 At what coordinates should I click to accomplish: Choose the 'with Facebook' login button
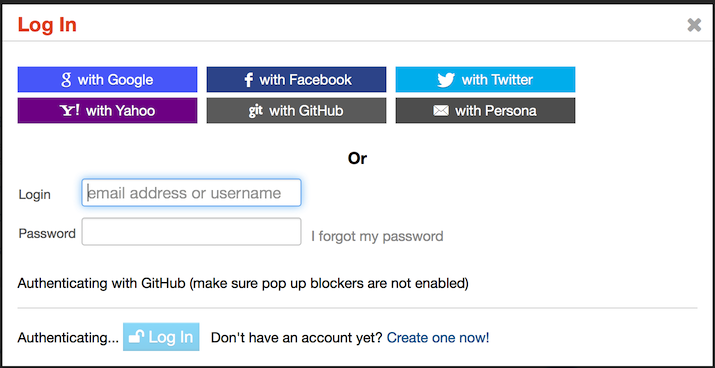pyautogui.click(x=296, y=79)
